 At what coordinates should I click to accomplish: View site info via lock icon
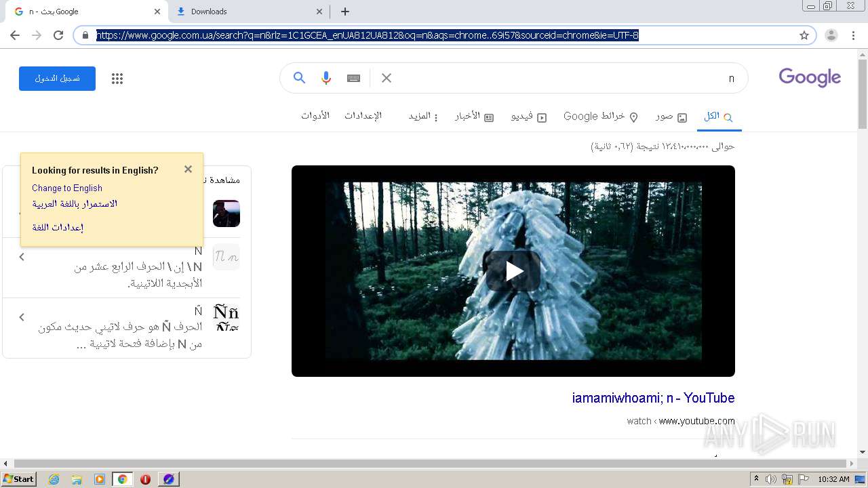[x=85, y=35]
